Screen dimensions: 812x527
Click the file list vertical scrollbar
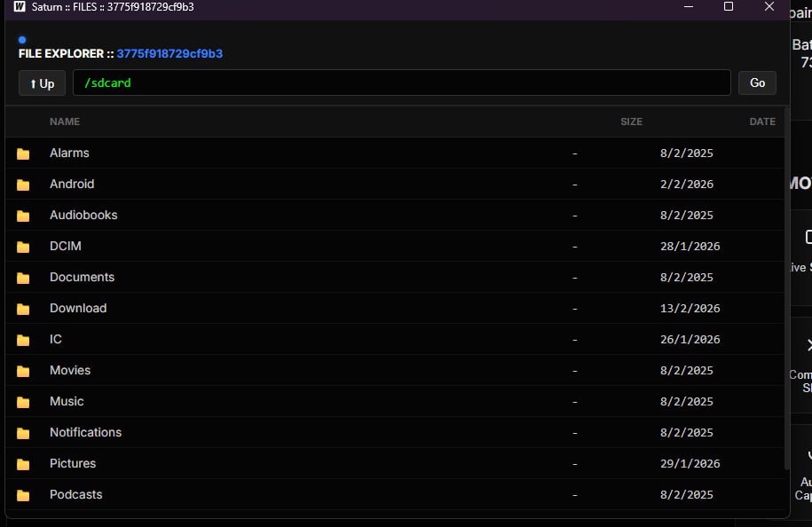[786, 288]
